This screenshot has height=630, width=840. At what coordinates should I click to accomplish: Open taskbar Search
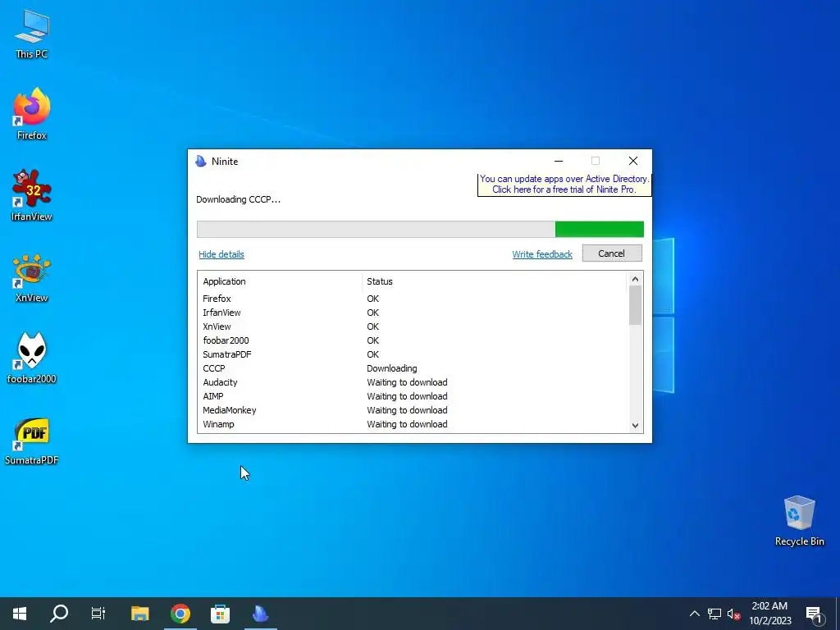59,614
